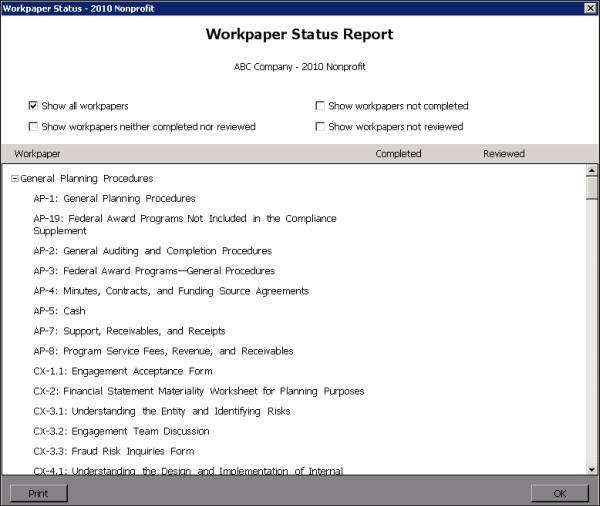Click the Workpaper column header
This screenshot has height=506, width=600.
36,154
